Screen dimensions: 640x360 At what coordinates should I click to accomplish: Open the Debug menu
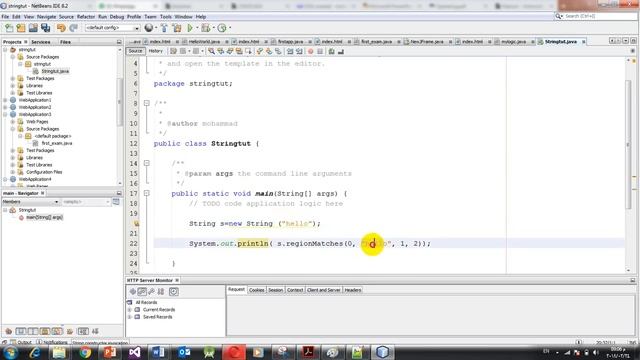click(x=117, y=17)
